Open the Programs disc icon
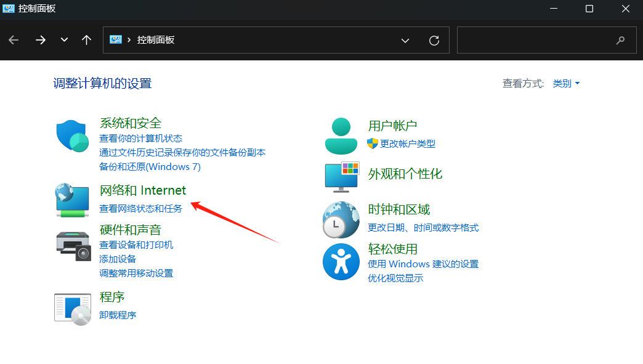 click(73, 309)
